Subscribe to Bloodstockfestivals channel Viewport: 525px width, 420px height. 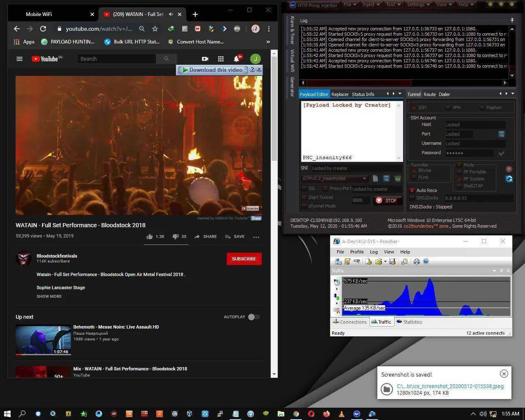click(x=244, y=259)
